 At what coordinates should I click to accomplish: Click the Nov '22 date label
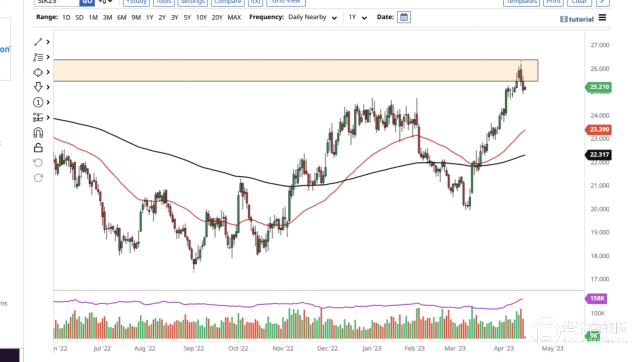point(283,348)
